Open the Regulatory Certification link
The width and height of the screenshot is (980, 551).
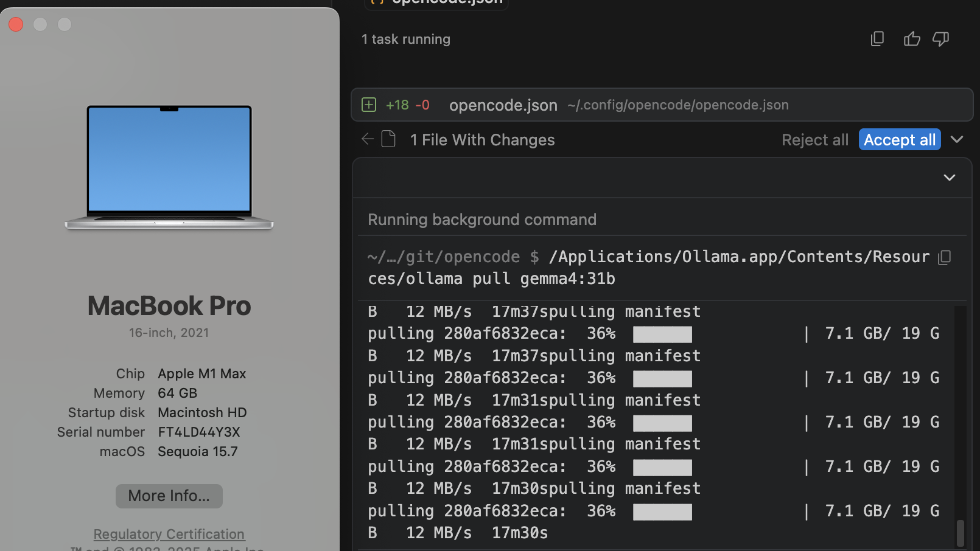pyautogui.click(x=169, y=534)
